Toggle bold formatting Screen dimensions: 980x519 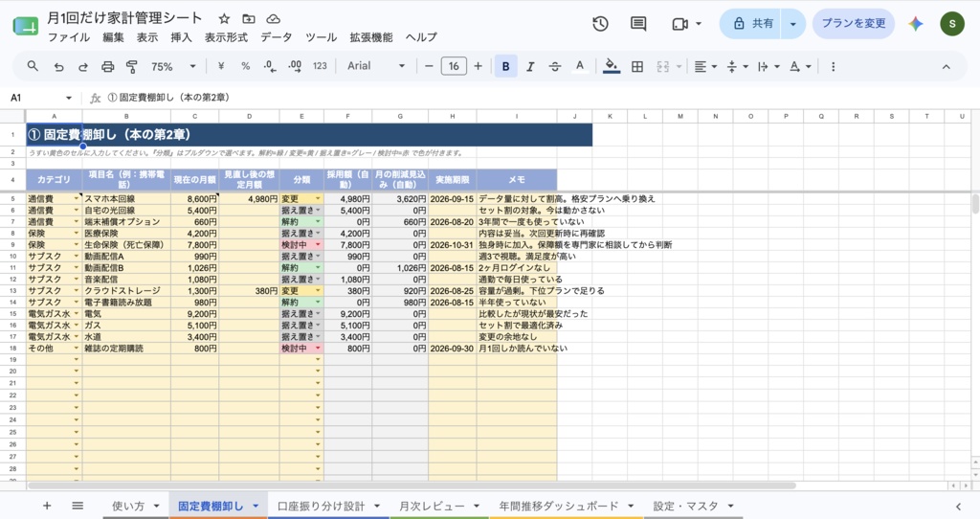coord(505,66)
